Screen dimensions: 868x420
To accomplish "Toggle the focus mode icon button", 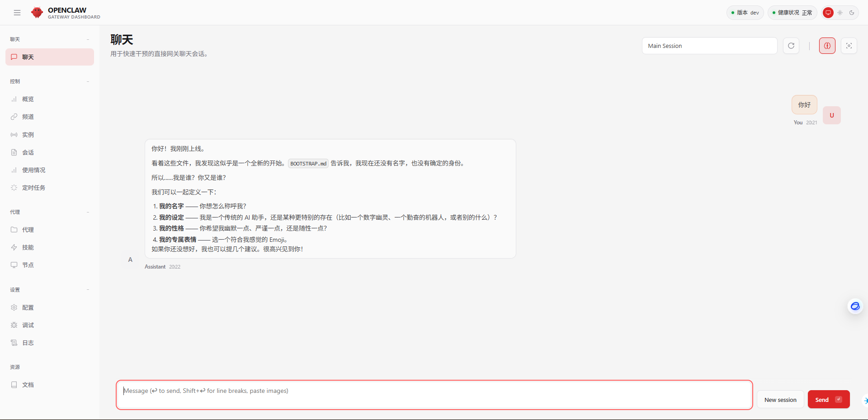I will (849, 46).
